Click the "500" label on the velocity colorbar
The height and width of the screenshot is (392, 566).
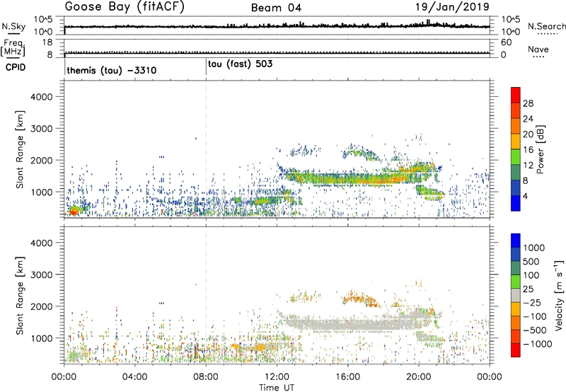click(x=531, y=262)
